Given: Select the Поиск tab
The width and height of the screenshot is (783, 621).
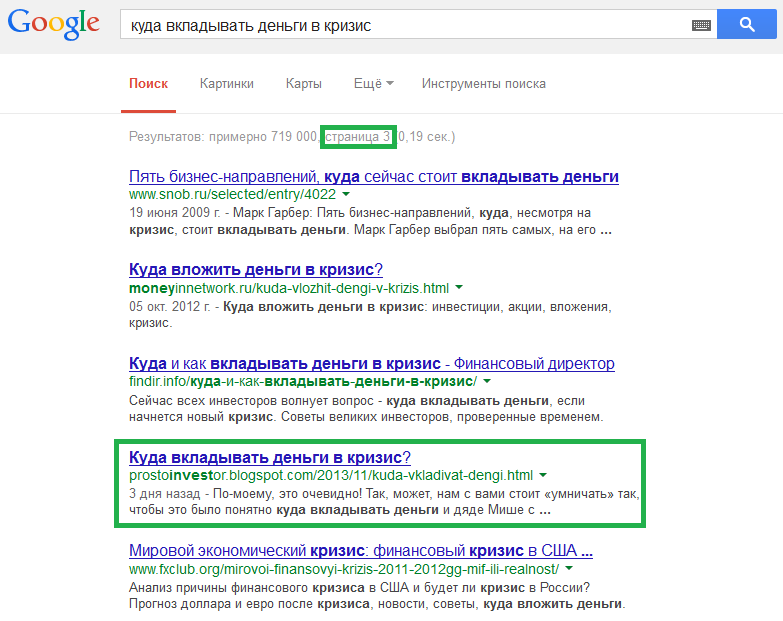Looking at the screenshot, I should [x=149, y=84].
